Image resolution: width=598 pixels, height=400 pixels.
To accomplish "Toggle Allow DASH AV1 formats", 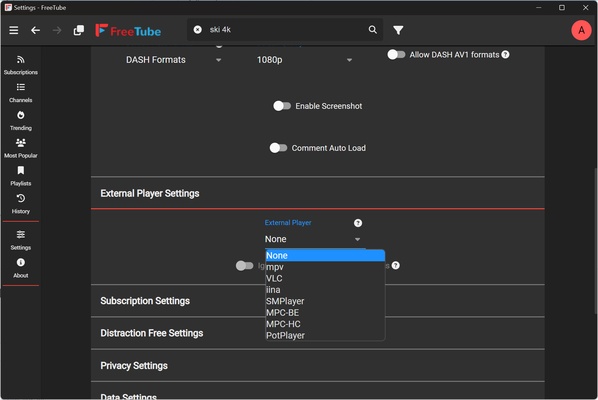I will tap(396, 55).
